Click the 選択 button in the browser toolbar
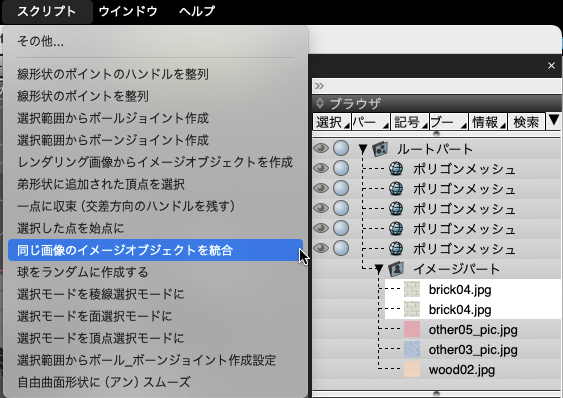This screenshot has height=398, width=563. pos(332,122)
